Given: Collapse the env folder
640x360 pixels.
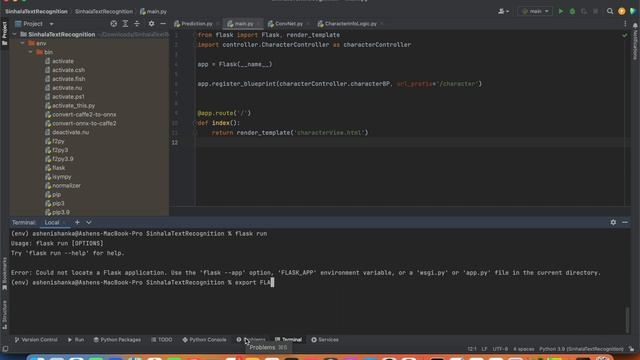Looking at the screenshot, I should coord(23,43).
